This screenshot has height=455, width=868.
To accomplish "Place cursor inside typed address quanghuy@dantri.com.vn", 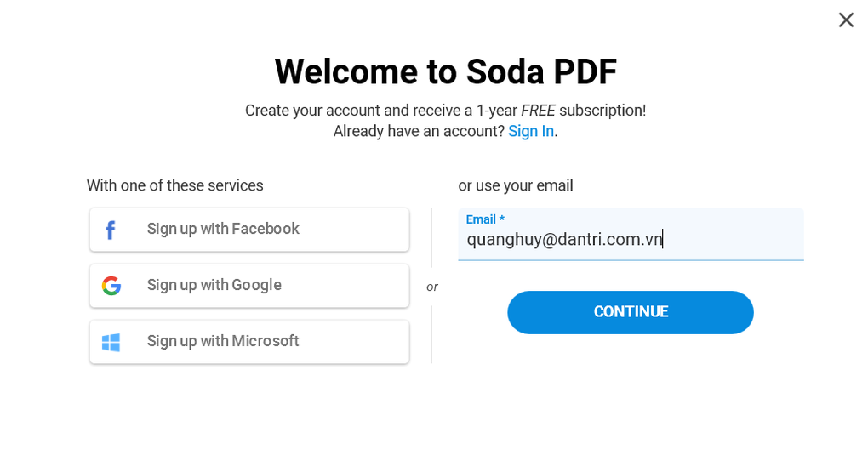I will (x=564, y=239).
